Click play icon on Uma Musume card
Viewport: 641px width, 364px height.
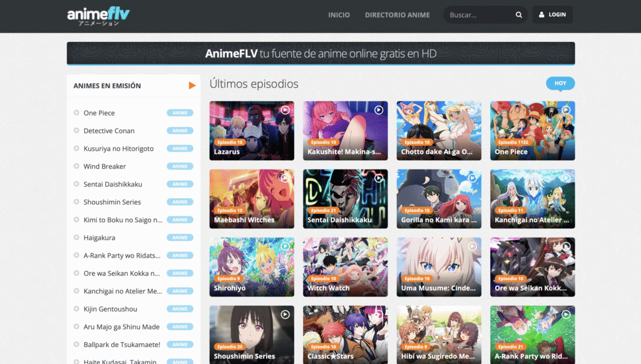472,246
